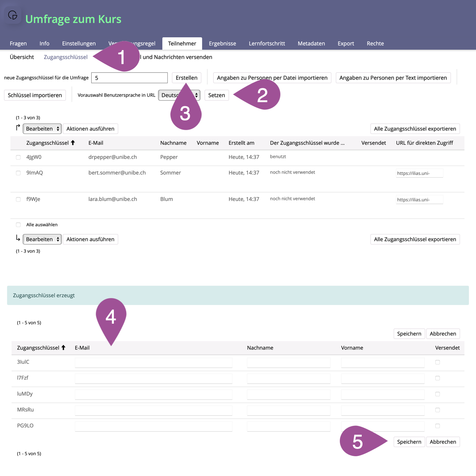
Task: Click the 'Erstellen' button
Action: pyautogui.click(x=186, y=78)
